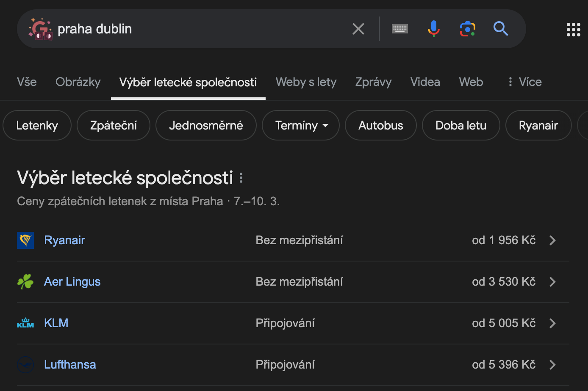Click the Ryanair airline logo

point(25,240)
